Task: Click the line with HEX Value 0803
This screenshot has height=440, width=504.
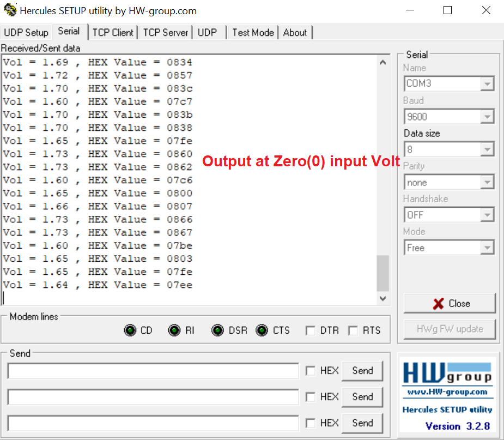Action: coord(98,259)
